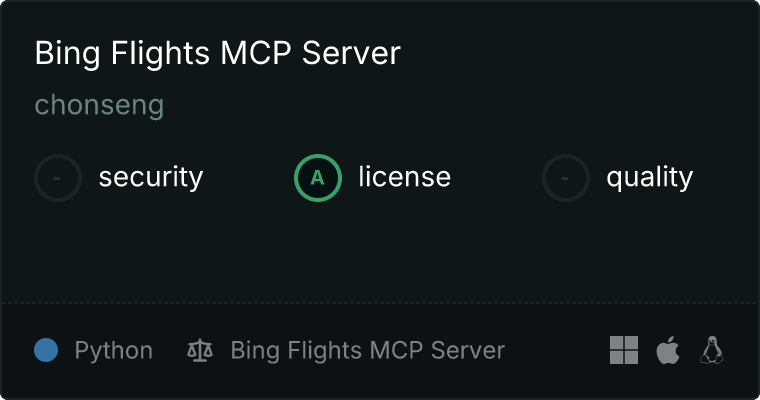The height and width of the screenshot is (400, 760).
Task: Click the dashed divider above the footer
Action: 380,303
